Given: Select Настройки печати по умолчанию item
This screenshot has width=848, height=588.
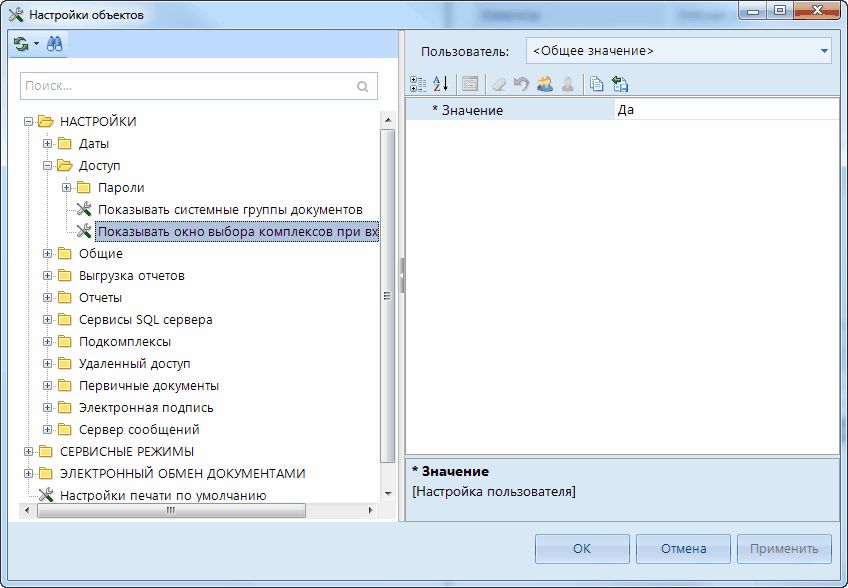Looking at the screenshot, I should pyautogui.click(x=162, y=495).
